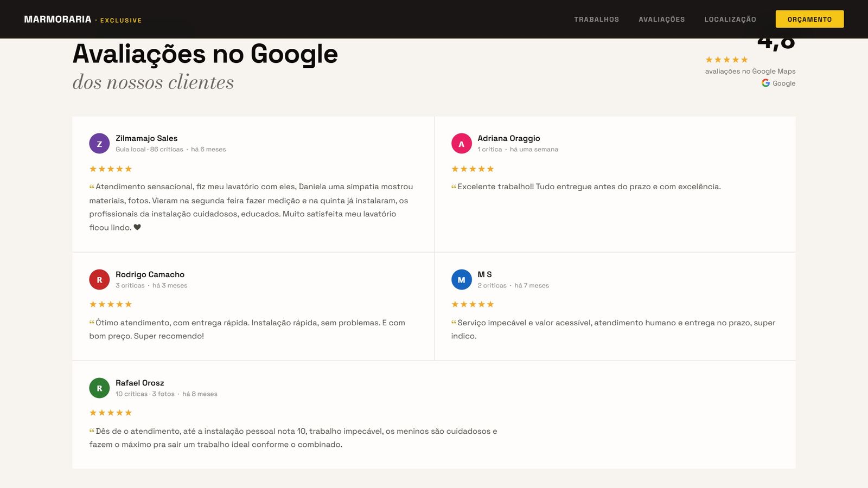Click the Marmoraria Exclusive logo
Screen dimensions: 868x488
pyautogui.click(x=82, y=20)
